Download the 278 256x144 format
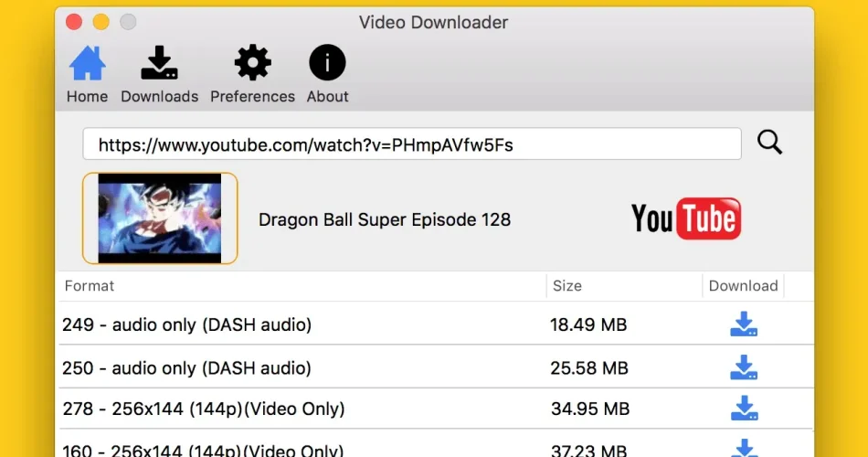This screenshot has height=457, width=868. tap(744, 409)
